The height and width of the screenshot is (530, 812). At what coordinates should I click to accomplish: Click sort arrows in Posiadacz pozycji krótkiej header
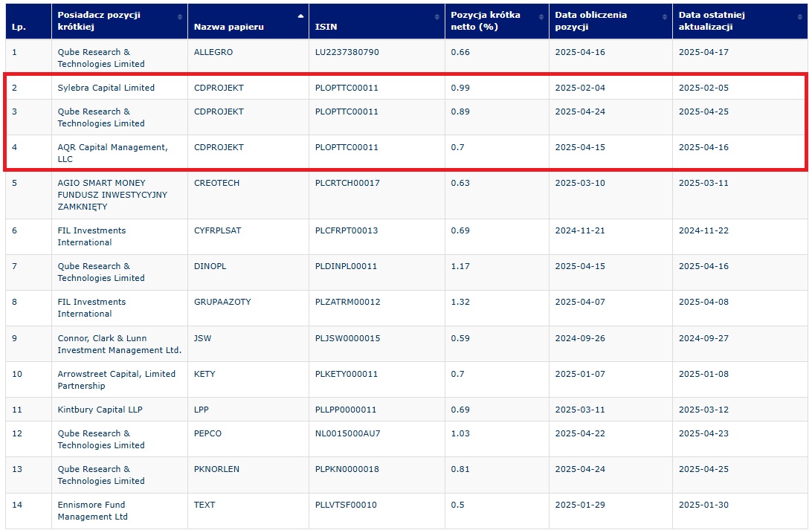pos(179,17)
